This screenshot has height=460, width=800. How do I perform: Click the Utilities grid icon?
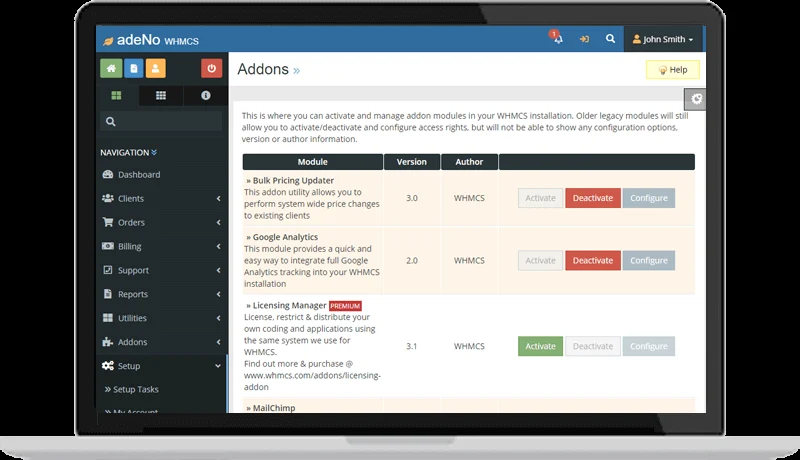tap(108, 318)
